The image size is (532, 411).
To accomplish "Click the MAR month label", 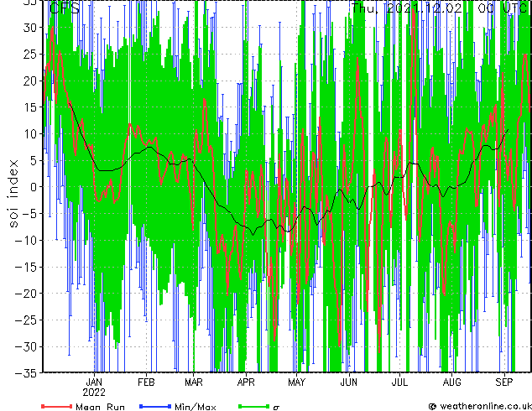I will point(194,382).
